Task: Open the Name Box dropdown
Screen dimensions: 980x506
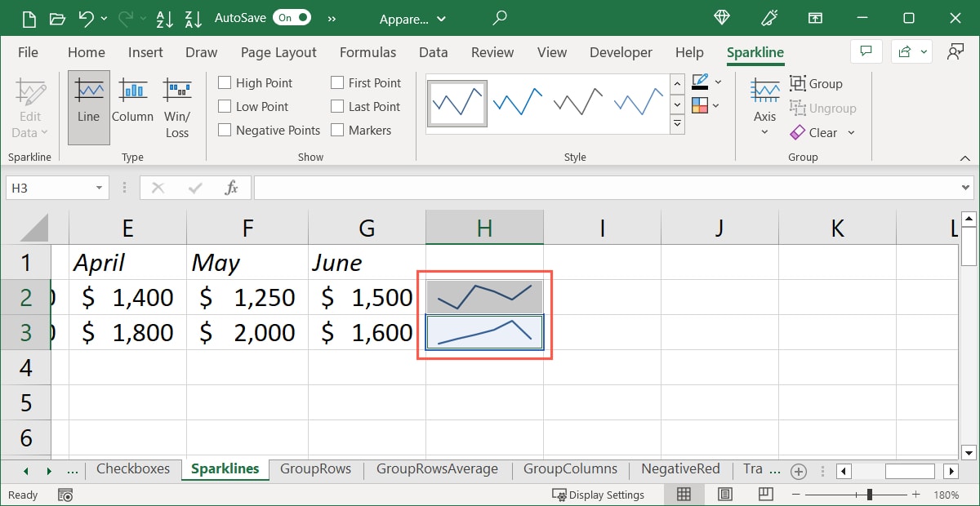Action: 97,187
